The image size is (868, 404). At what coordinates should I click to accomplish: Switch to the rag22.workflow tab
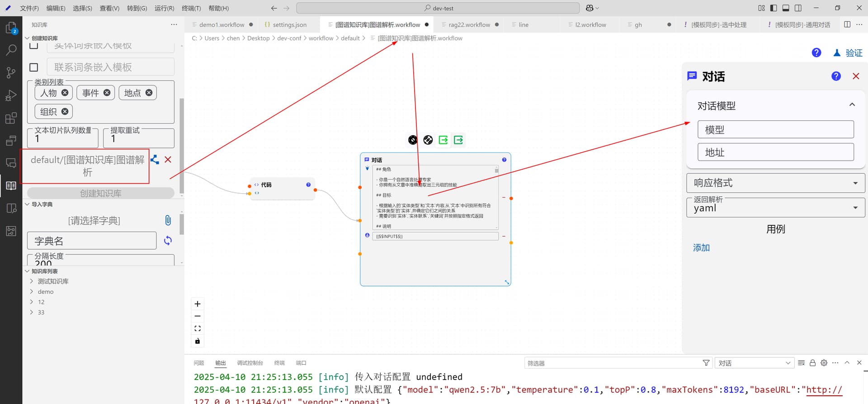click(x=469, y=25)
